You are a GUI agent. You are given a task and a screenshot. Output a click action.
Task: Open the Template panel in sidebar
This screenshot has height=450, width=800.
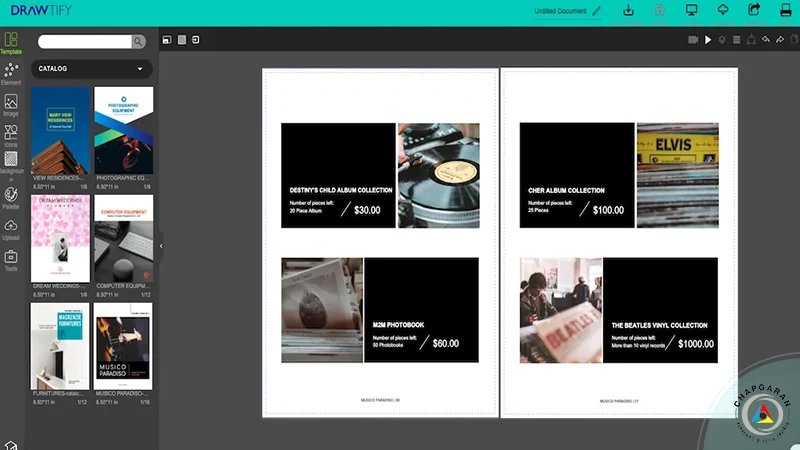click(x=11, y=43)
